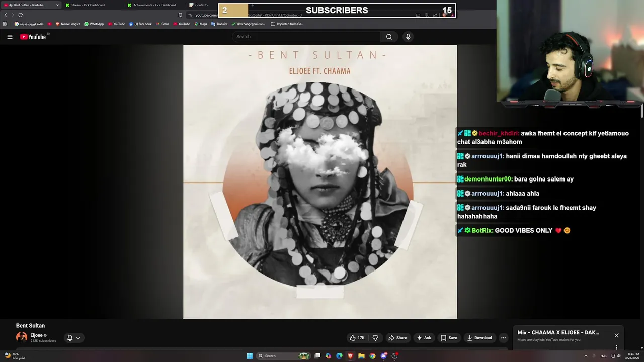Save video to a playlist
Viewport: 644px width, 362px height.
pos(449,338)
